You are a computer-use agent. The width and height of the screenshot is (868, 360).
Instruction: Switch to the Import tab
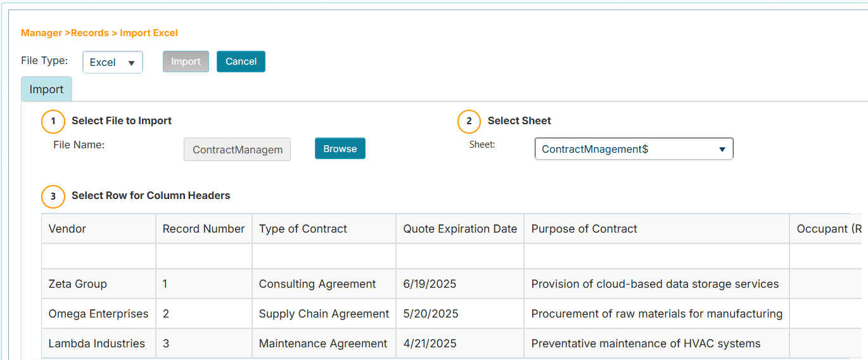pyautogui.click(x=46, y=89)
